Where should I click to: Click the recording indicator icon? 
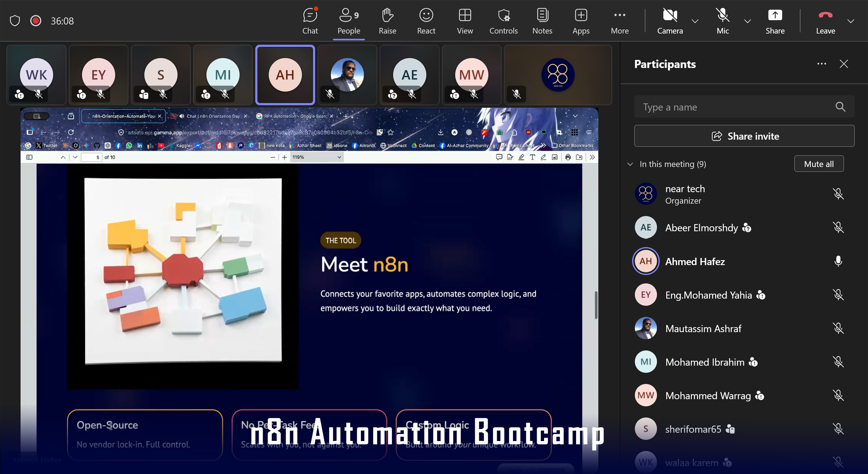click(36, 21)
